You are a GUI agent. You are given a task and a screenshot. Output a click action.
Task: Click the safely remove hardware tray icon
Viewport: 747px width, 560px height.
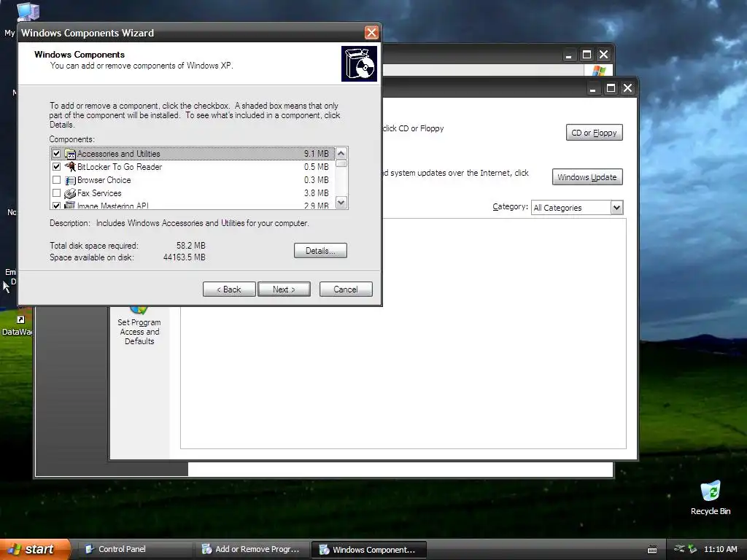tap(692, 549)
